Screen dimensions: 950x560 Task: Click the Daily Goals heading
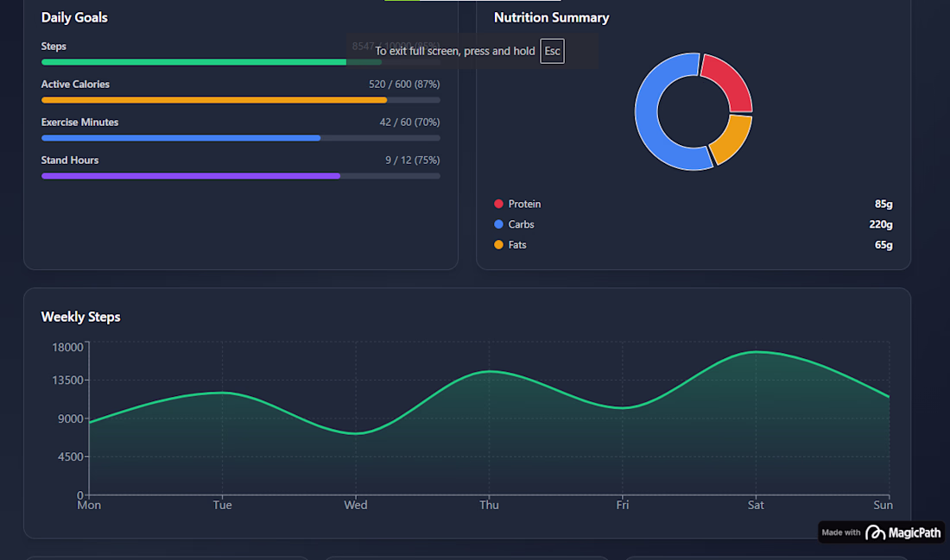pyautogui.click(x=74, y=17)
